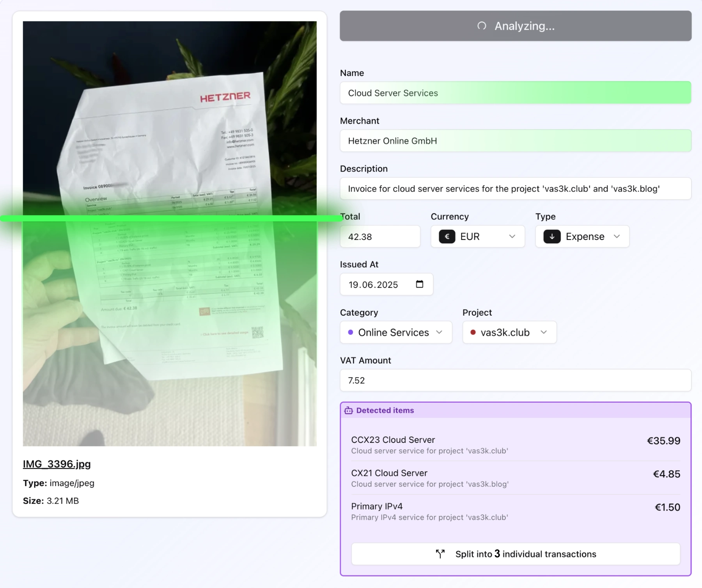Image resolution: width=702 pixels, height=588 pixels.
Task: Click the Description field about cloud services
Action: click(x=516, y=188)
